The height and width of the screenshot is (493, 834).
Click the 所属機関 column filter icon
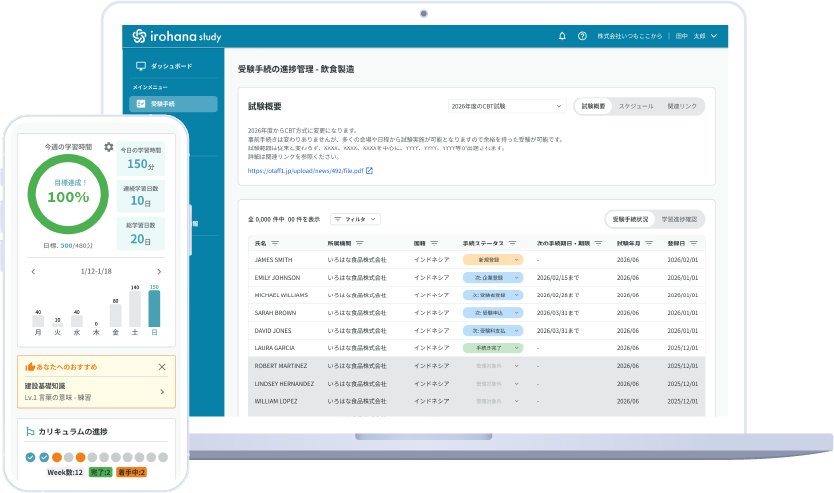coord(360,243)
